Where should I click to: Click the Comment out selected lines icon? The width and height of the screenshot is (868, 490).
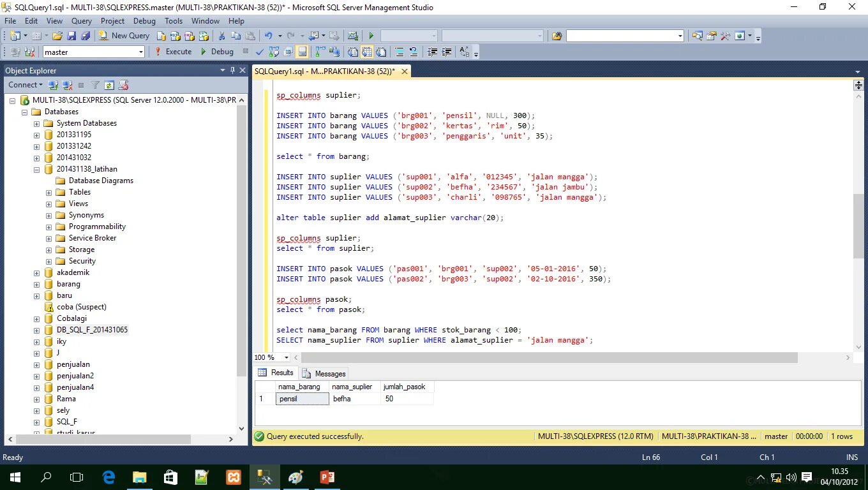click(400, 52)
